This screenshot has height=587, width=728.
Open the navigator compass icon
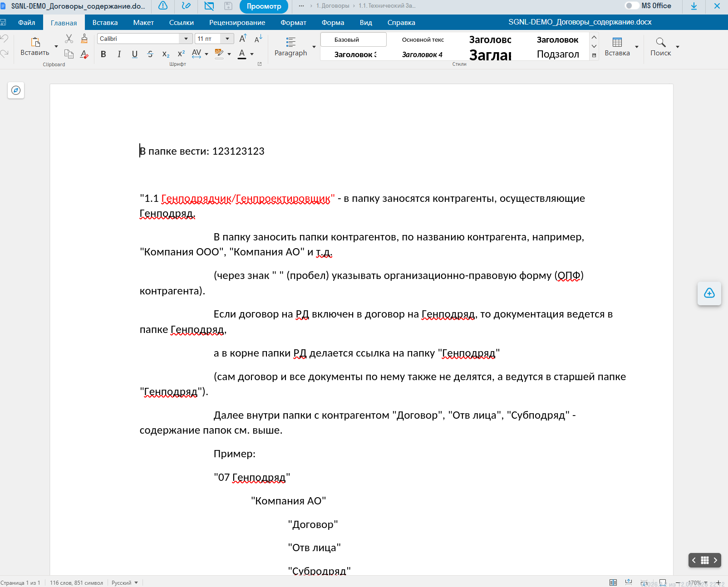16,90
